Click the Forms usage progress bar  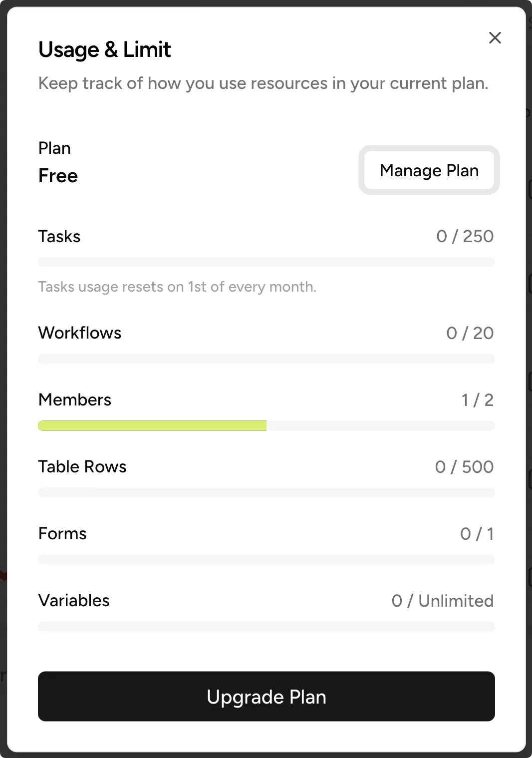coord(266,559)
